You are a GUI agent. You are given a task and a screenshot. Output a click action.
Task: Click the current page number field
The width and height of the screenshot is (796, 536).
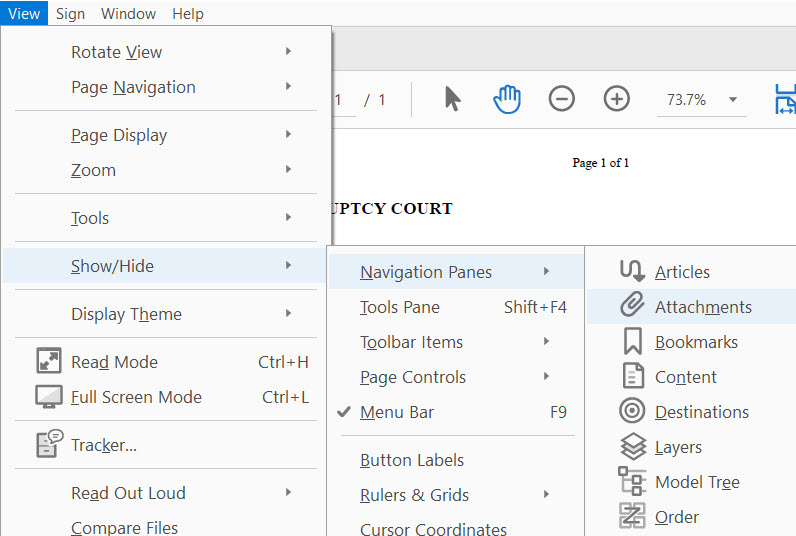(x=344, y=100)
